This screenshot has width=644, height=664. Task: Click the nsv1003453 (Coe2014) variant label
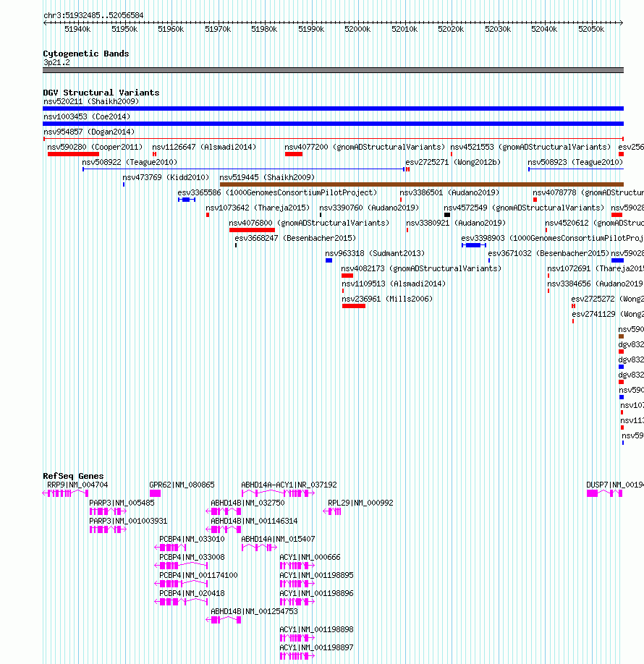click(87, 117)
